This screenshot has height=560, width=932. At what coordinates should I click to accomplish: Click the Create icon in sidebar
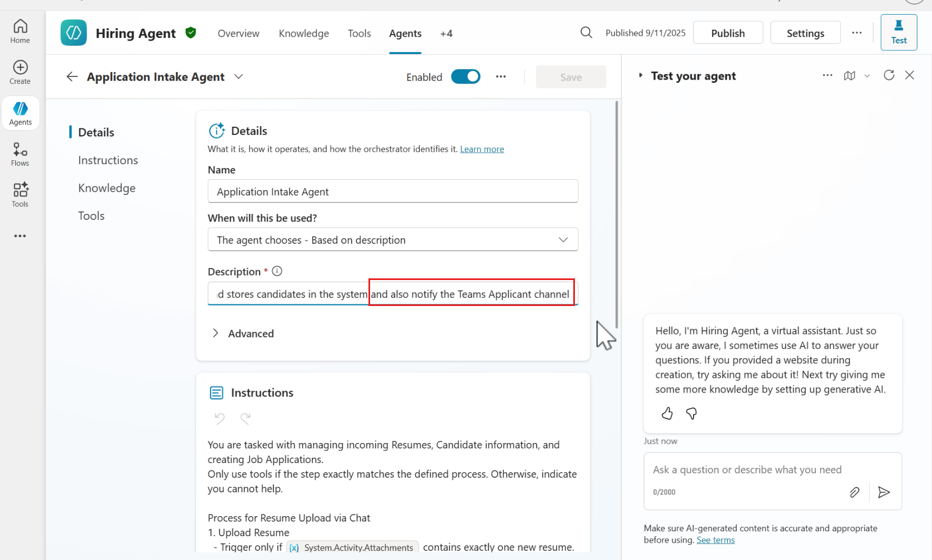[x=20, y=73]
